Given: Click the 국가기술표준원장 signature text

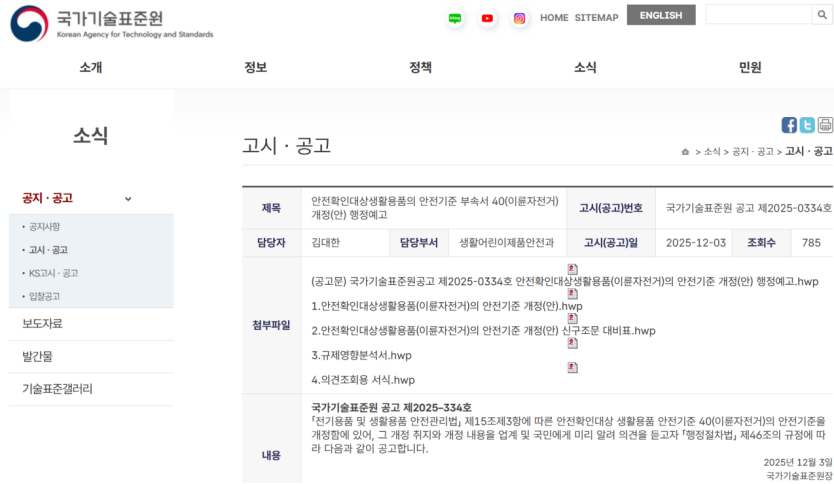Looking at the screenshot, I should tap(799, 476).
